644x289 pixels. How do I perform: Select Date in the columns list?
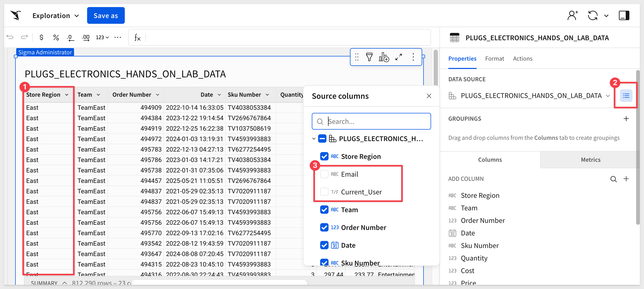coord(468,233)
